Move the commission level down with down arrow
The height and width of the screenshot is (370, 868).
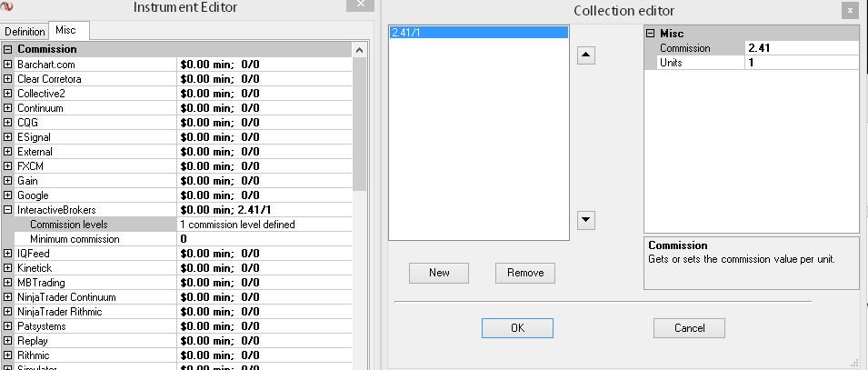click(585, 220)
